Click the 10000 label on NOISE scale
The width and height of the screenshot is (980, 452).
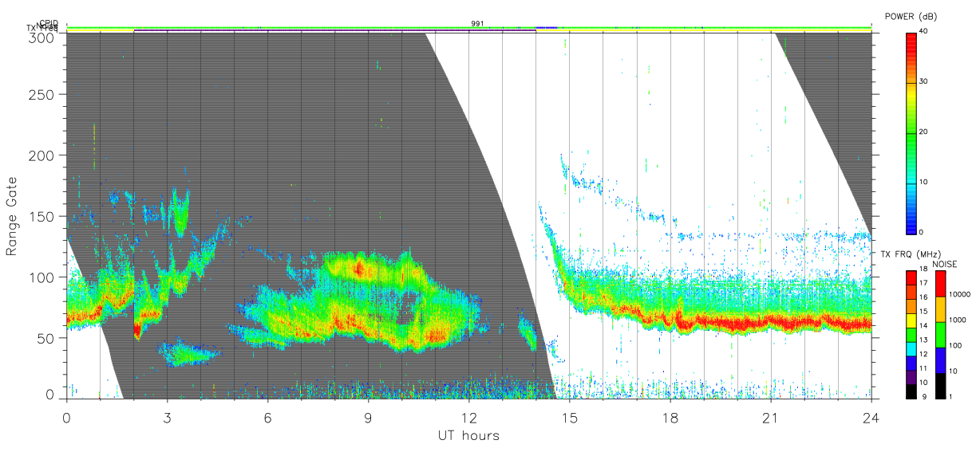click(959, 294)
